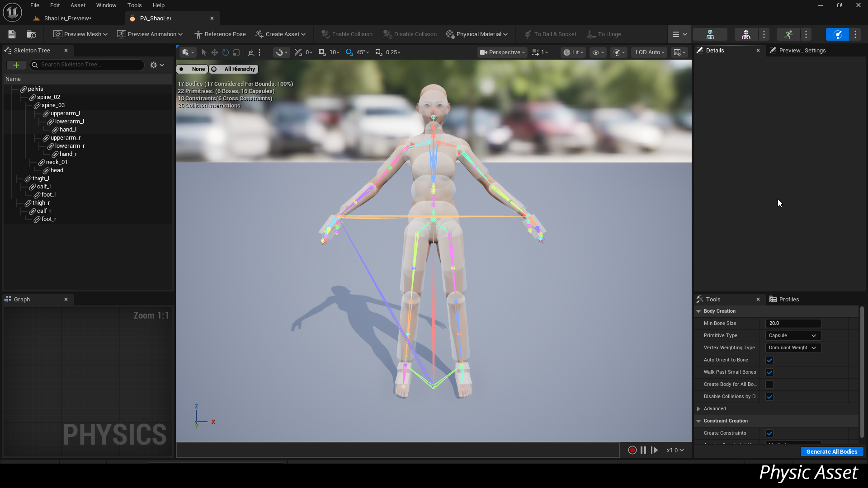The height and width of the screenshot is (488, 868).
Task: Open the Primitive Type Capsule dropdown
Action: click(793, 336)
